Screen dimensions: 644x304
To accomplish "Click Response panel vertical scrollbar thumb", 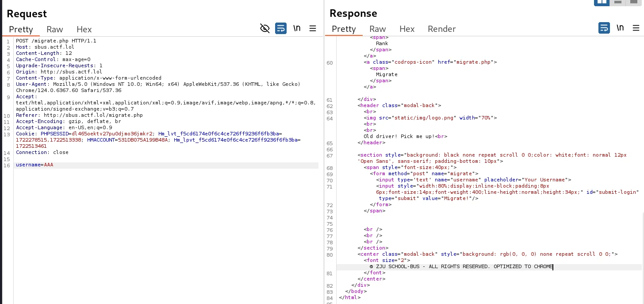I will click(x=642, y=257).
